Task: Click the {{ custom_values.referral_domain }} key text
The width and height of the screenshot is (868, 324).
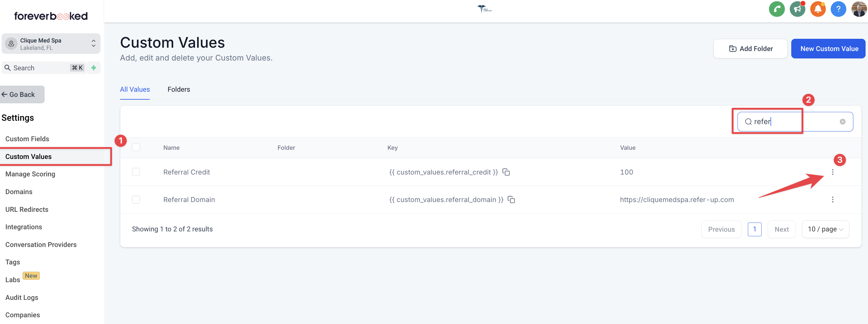Action: pyautogui.click(x=446, y=200)
